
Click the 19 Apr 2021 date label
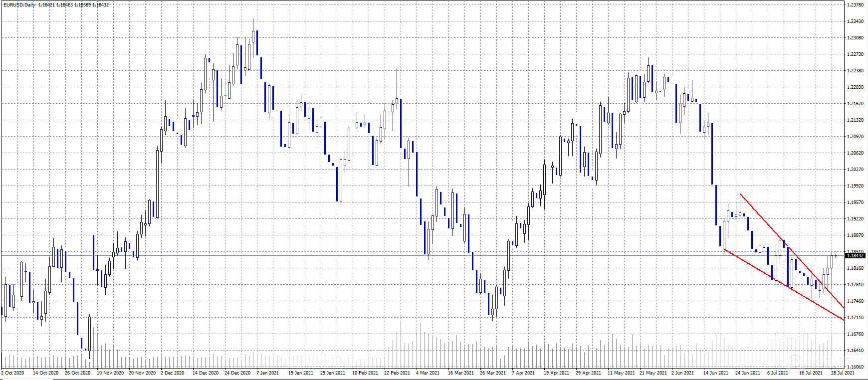556,373
